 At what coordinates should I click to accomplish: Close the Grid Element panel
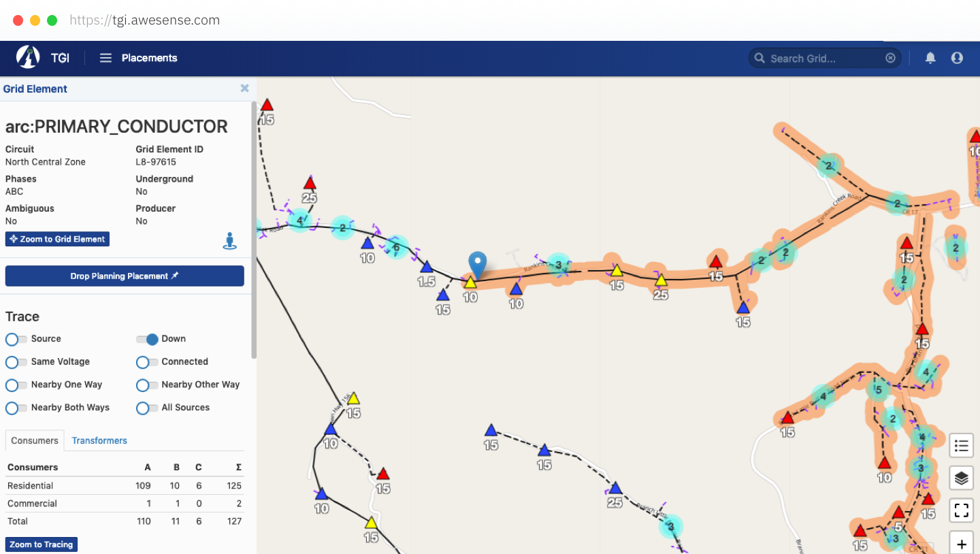pos(244,88)
